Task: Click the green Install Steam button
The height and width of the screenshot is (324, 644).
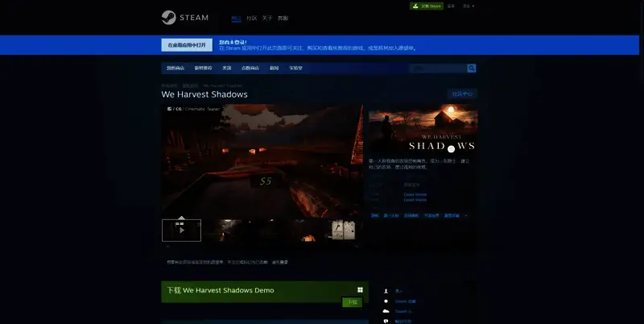Action: click(x=426, y=6)
